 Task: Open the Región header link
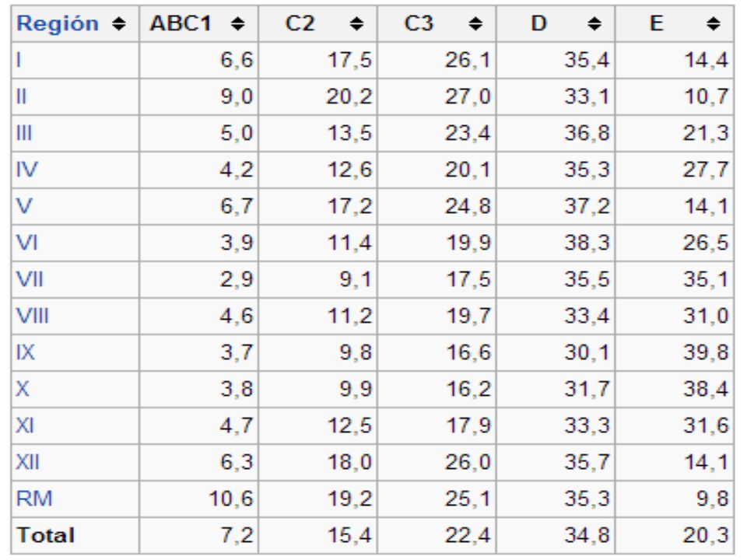(57, 24)
